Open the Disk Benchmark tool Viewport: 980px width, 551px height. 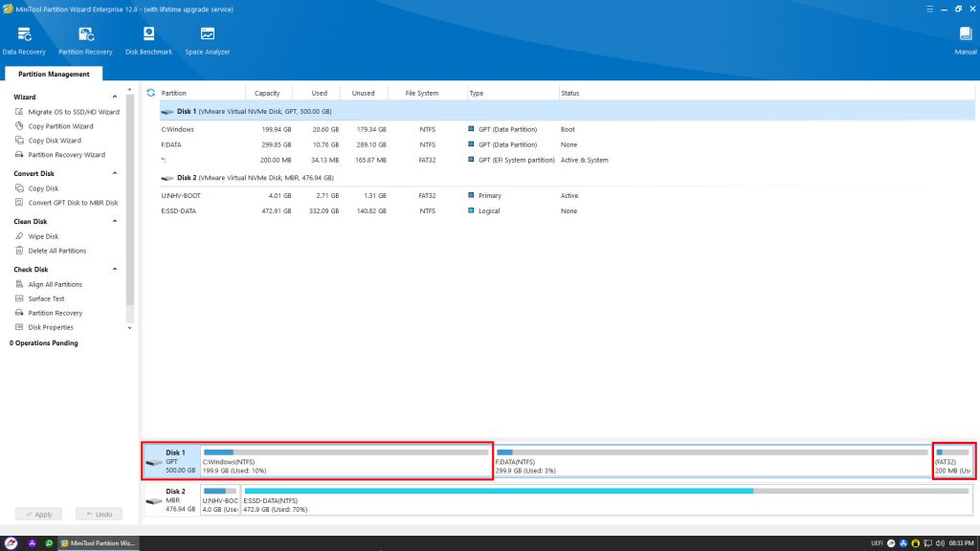(148, 41)
